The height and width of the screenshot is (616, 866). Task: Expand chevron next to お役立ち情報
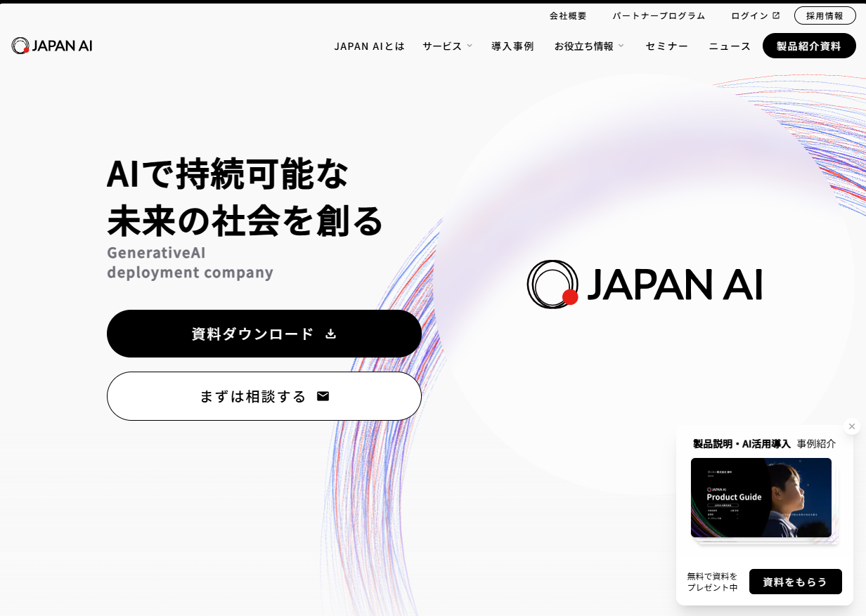[x=621, y=46]
